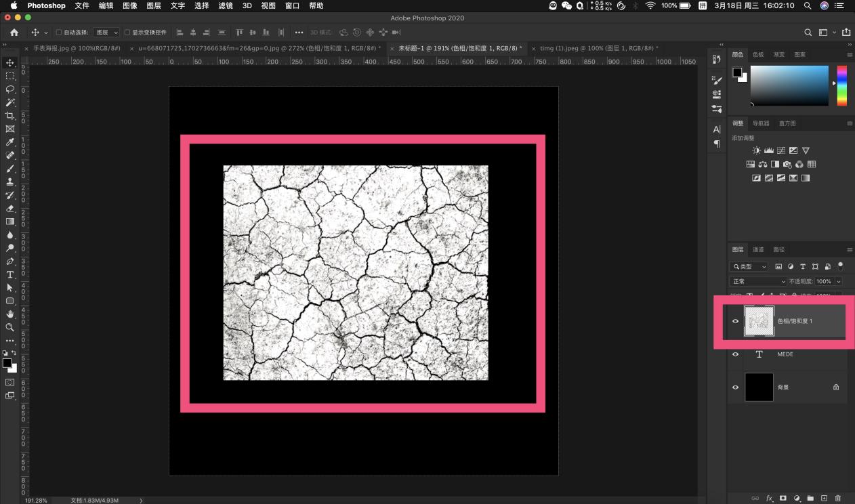Expand the 类型 layer filter dropdown
This screenshot has height=504, width=855.
pos(749,267)
